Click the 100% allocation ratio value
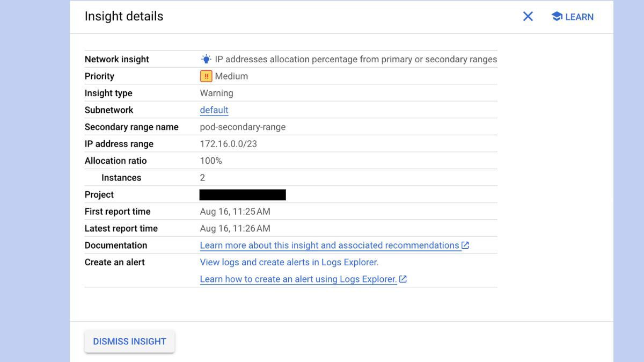The height and width of the screenshot is (362, 644). (211, 161)
